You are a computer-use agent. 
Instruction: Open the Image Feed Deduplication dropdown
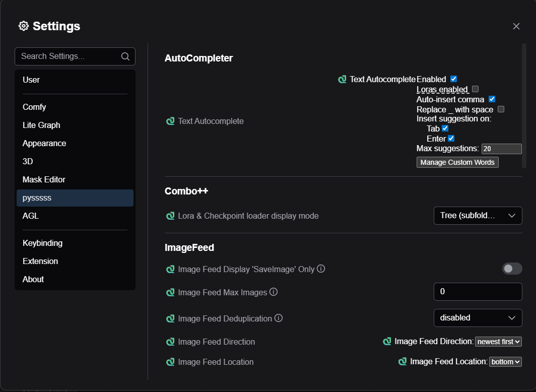coord(478,318)
